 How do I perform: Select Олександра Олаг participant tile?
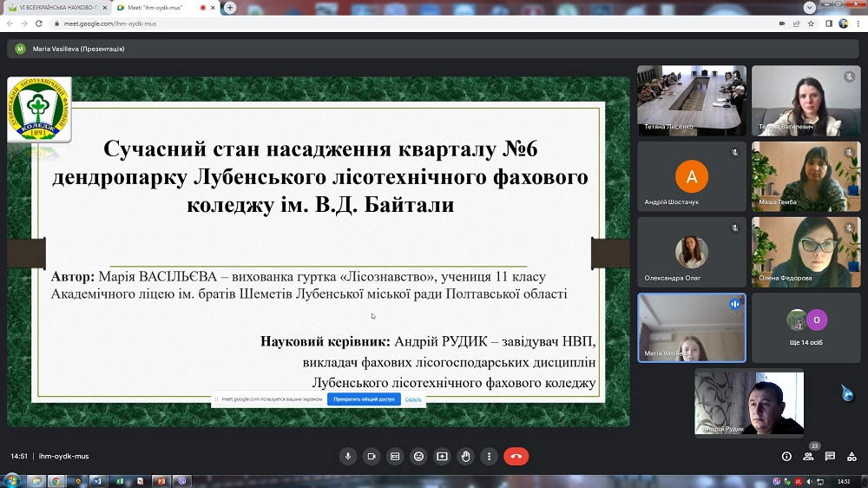[x=692, y=252]
